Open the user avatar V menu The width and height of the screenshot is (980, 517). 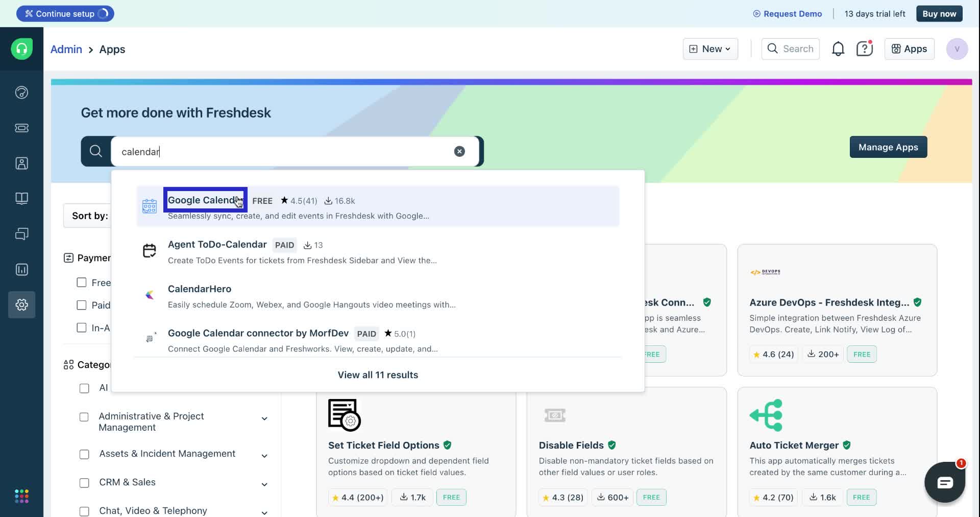(957, 49)
